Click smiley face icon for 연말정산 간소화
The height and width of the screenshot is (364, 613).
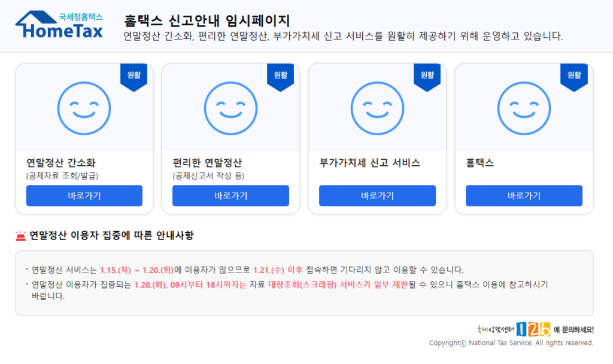point(84,107)
